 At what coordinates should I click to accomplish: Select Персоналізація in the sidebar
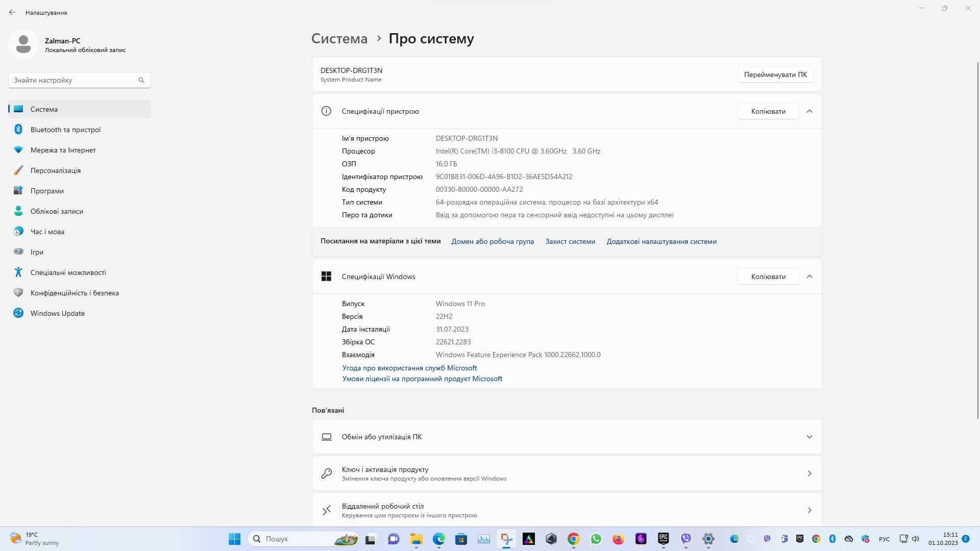(x=80, y=170)
